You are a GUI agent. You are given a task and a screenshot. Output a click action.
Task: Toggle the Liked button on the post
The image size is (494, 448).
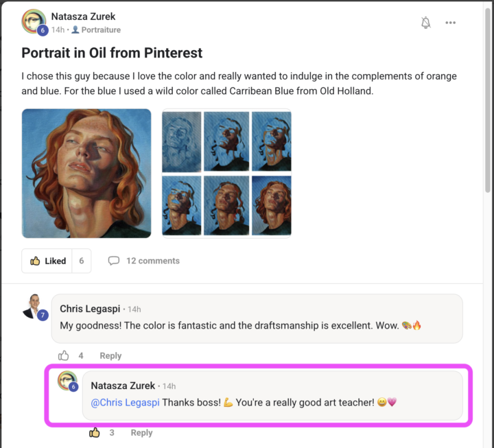click(x=48, y=261)
